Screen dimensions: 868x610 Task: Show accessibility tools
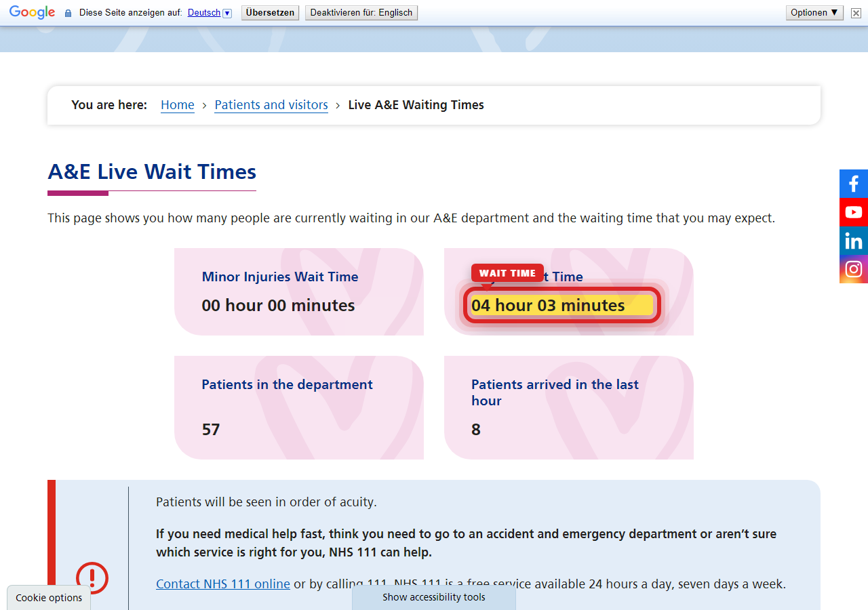click(x=434, y=597)
